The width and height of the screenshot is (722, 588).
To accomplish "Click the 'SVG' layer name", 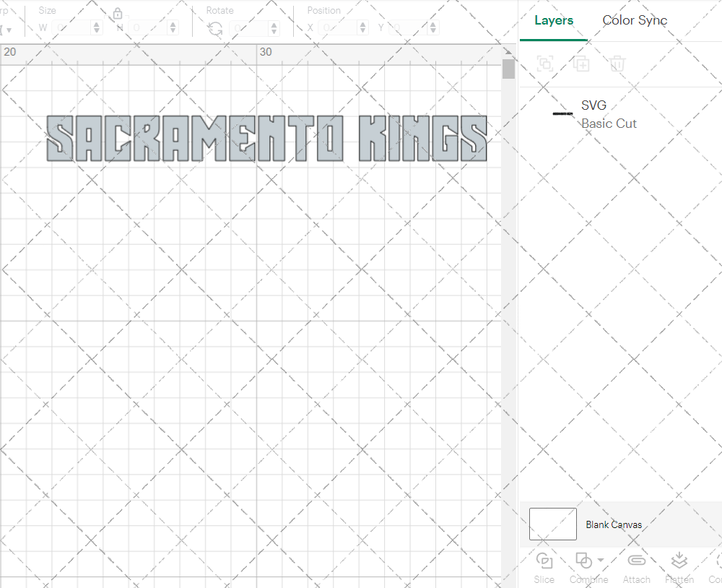I will point(593,105).
